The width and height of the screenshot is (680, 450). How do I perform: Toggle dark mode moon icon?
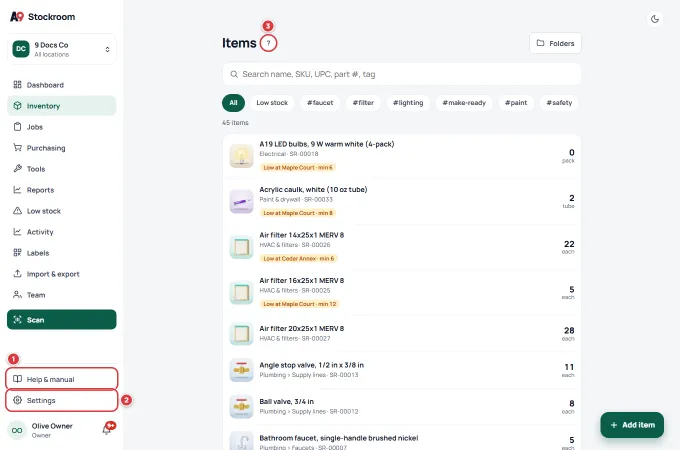[655, 19]
